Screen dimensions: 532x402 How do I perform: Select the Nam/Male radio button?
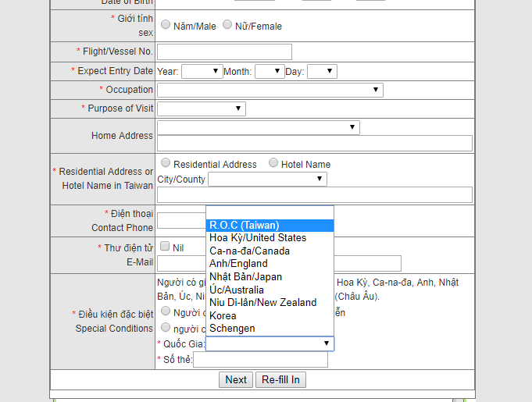click(x=166, y=25)
